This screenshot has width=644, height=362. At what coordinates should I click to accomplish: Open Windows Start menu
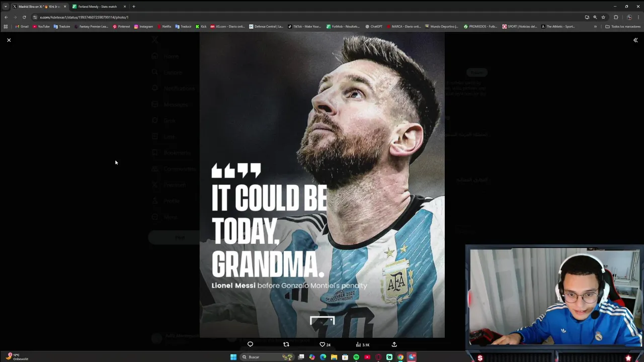tap(233, 357)
